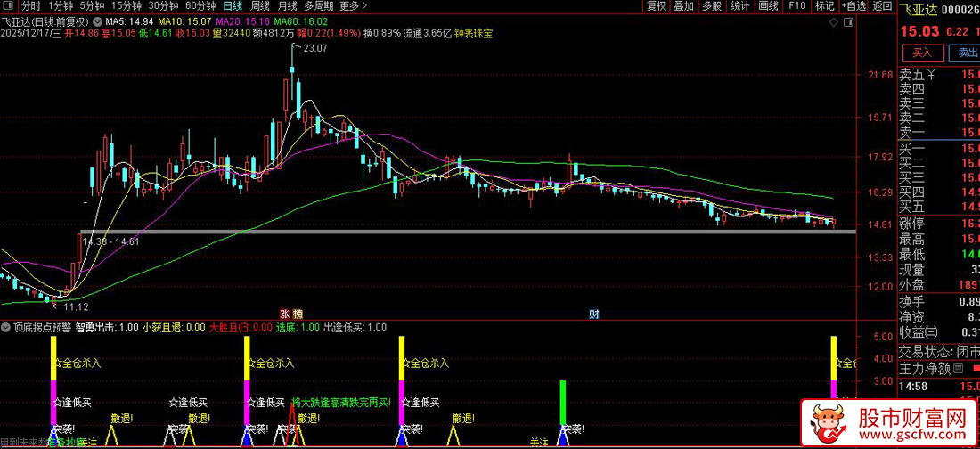980x449 pixels.
Task: Click the 标记 mark button
Action: click(824, 6)
